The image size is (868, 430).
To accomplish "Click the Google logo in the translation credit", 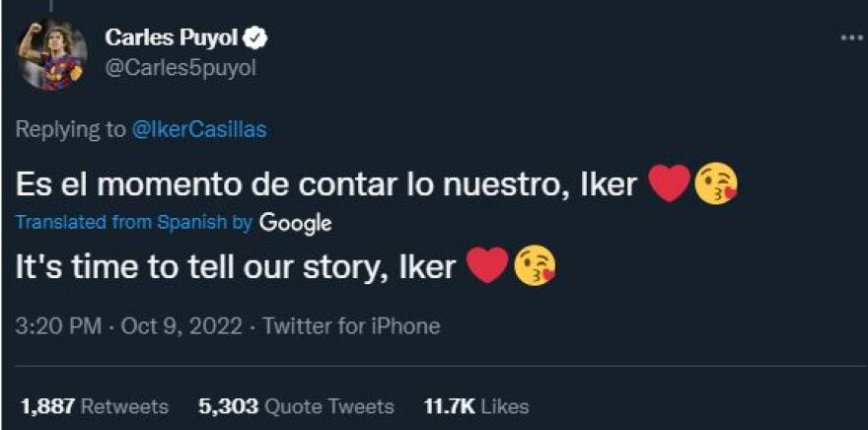I will pos(295,223).
